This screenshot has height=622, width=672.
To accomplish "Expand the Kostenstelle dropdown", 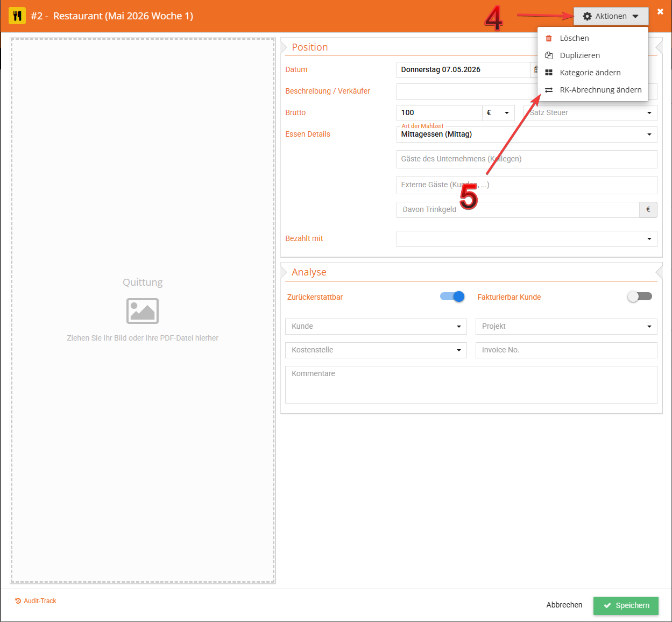I will click(376, 350).
